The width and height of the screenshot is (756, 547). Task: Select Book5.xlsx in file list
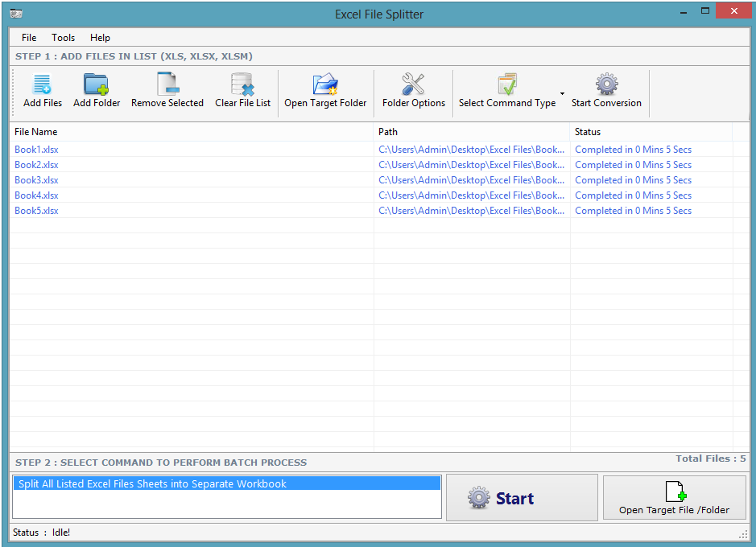(36, 211)
